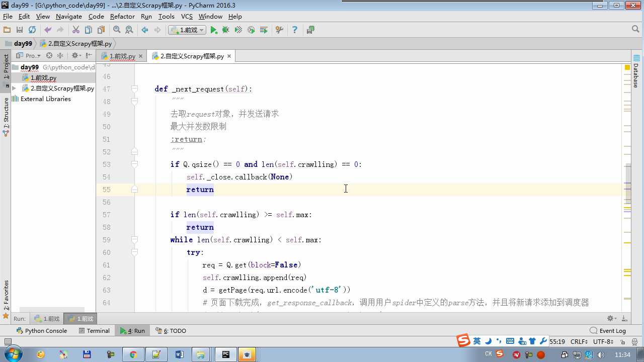Click the Profile run icon
Image resolution: width=644 pixels, height=362 pixels.
click(x=251, y=30)
